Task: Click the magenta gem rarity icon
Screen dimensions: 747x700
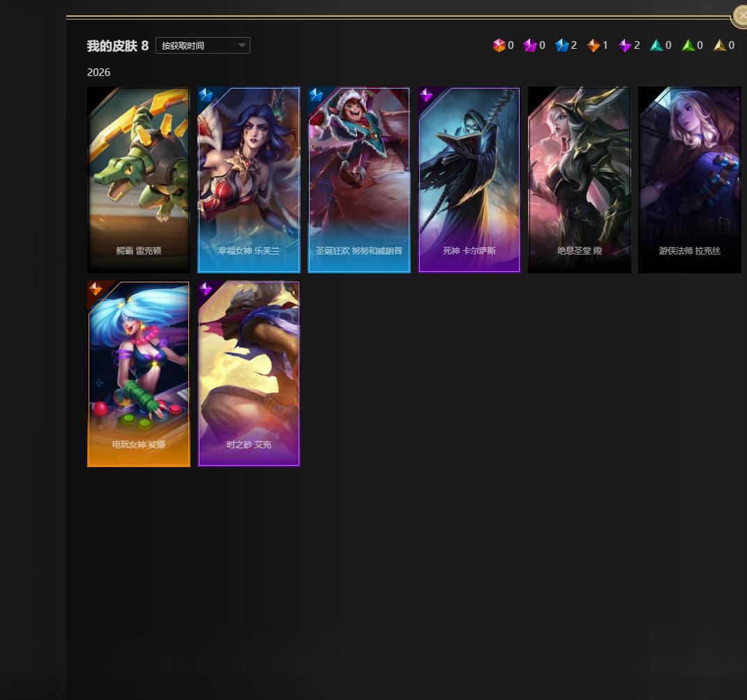Action: 530,45
